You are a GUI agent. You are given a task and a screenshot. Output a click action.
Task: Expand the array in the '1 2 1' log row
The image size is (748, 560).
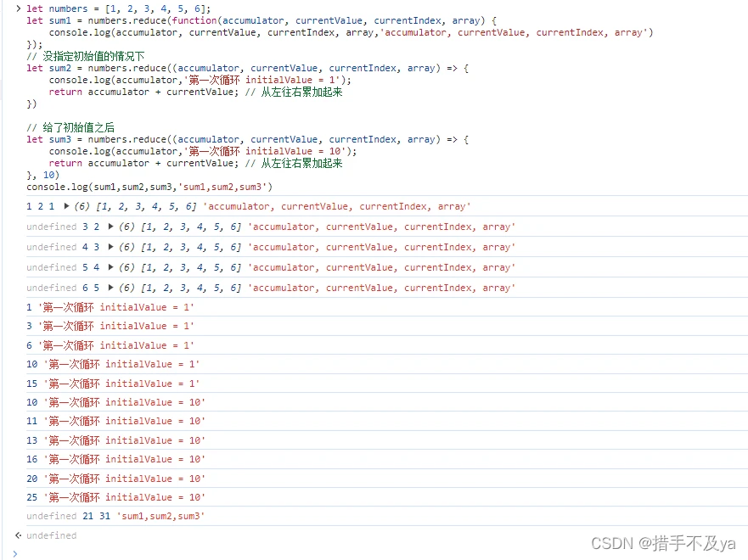[66, 206]
